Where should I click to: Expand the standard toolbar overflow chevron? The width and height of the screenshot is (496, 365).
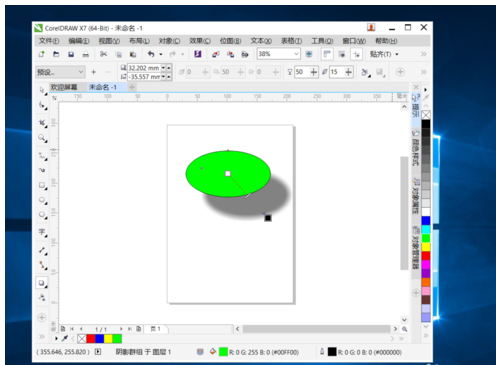(423, 54)
